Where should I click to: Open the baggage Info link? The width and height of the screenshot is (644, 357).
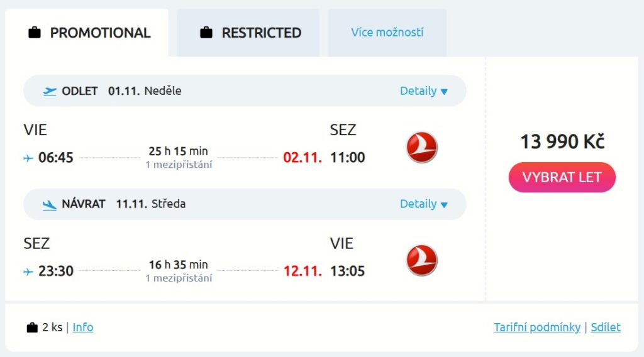tap(83, 327)
